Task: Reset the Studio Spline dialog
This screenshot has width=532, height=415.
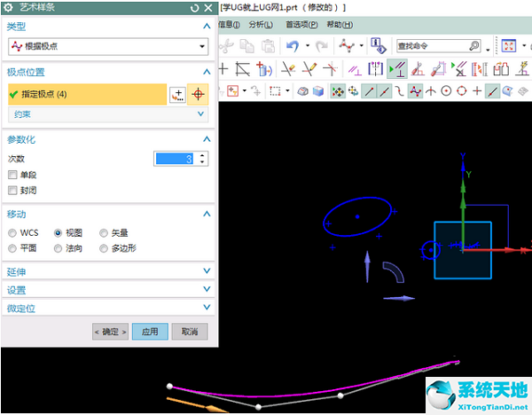Action: 194,8
